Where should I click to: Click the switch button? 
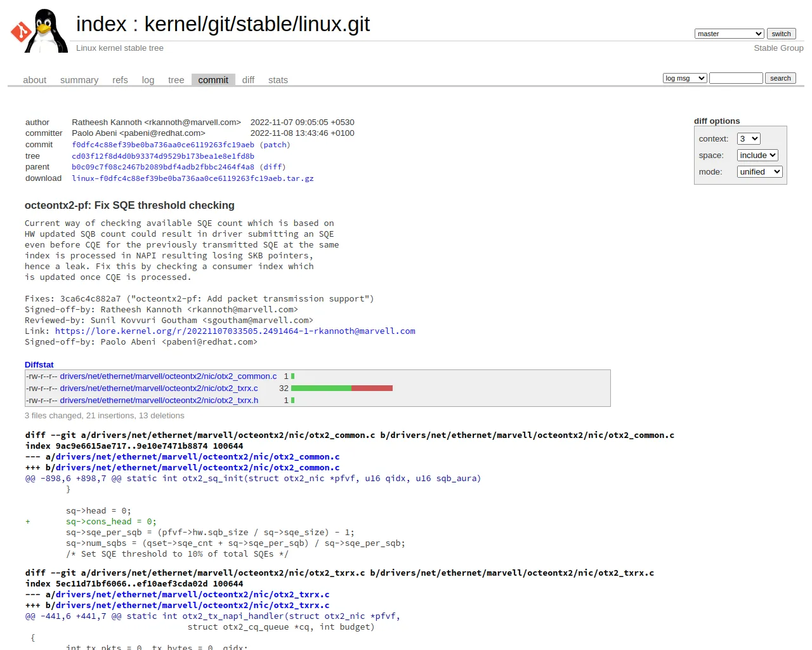click(781, 34)
